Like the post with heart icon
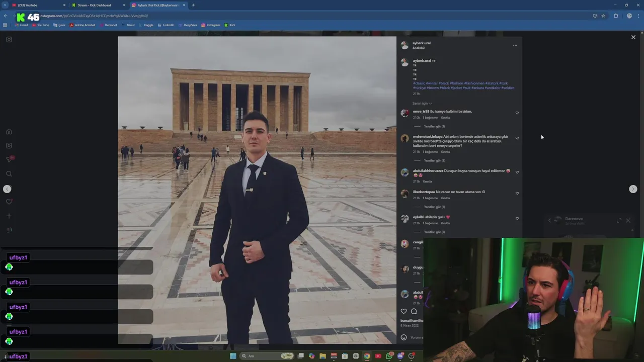The image size is (644, 362). click(x=404, y=311)
